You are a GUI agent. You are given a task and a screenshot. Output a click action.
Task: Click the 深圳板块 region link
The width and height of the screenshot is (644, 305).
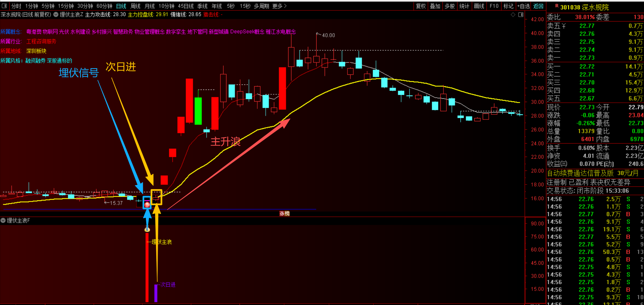click(x=36, y=51)
